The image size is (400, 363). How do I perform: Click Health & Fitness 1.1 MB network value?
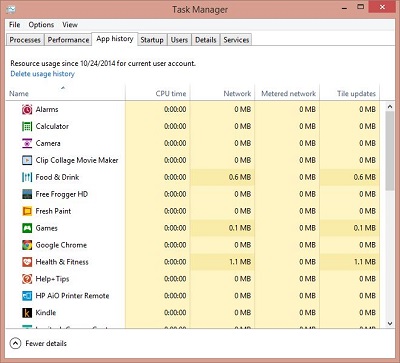point(240,262)
